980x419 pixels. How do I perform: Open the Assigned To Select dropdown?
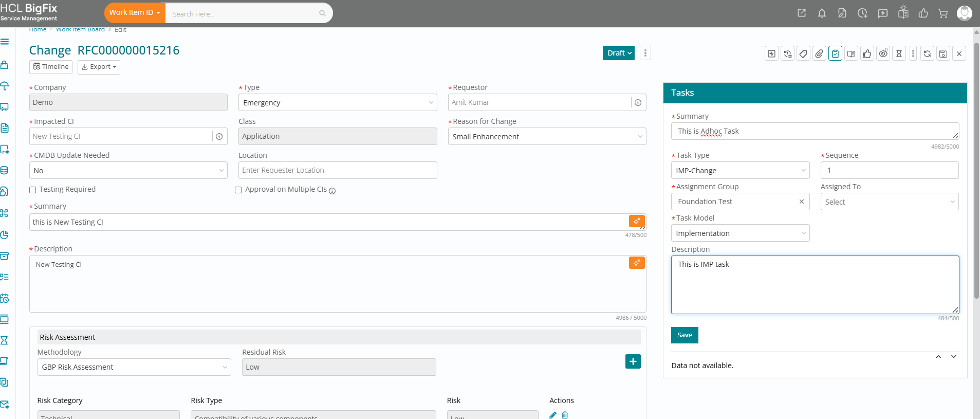[x=889, y=202]
